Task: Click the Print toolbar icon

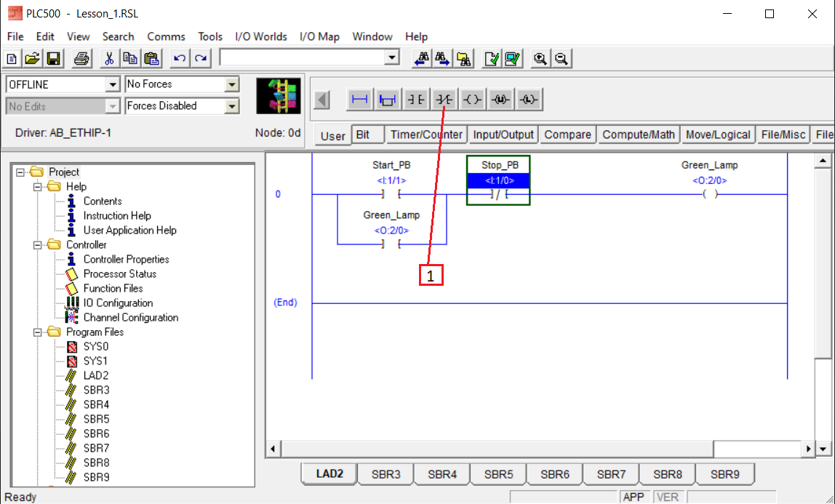Action: pos(81,58)
